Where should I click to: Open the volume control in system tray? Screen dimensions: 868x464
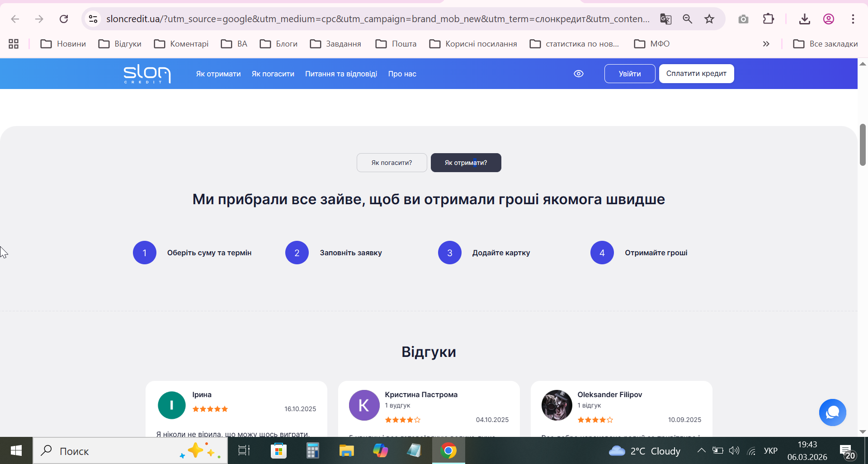click(x=734, y=450)
